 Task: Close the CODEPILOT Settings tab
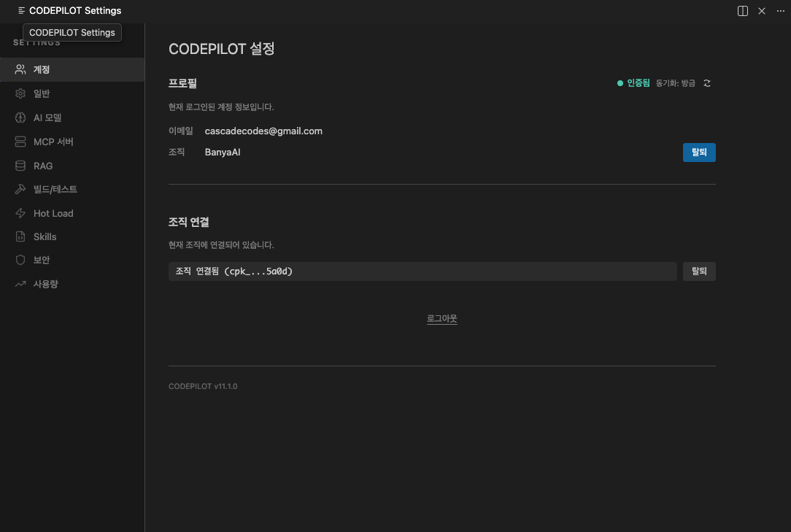tap(762, 11)
